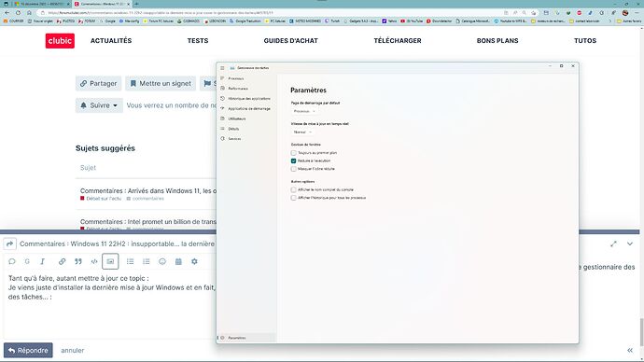644x362 pixels.
Task: Toggle italic formatting in composer
Action: (x=42, y=261)
